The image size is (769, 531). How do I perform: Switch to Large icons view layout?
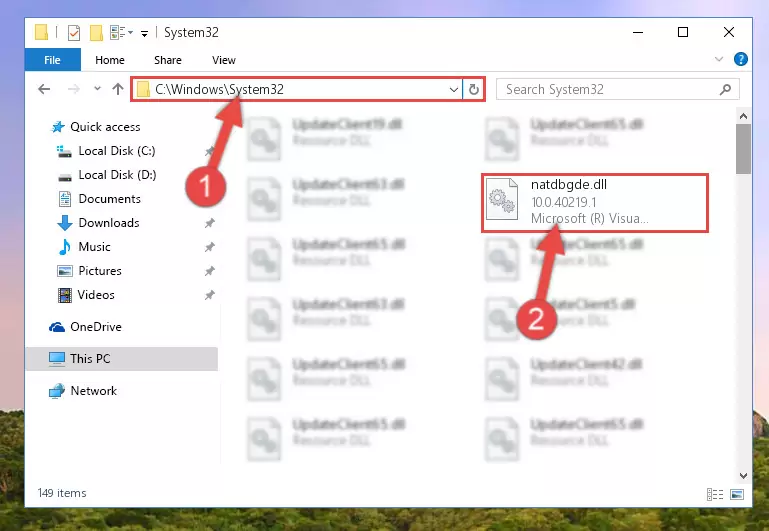pyautogui.click(x=737, y=494)
